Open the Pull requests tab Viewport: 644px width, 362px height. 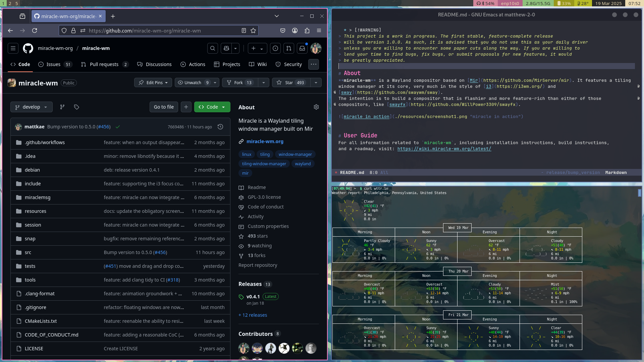[x=104, y=64]
